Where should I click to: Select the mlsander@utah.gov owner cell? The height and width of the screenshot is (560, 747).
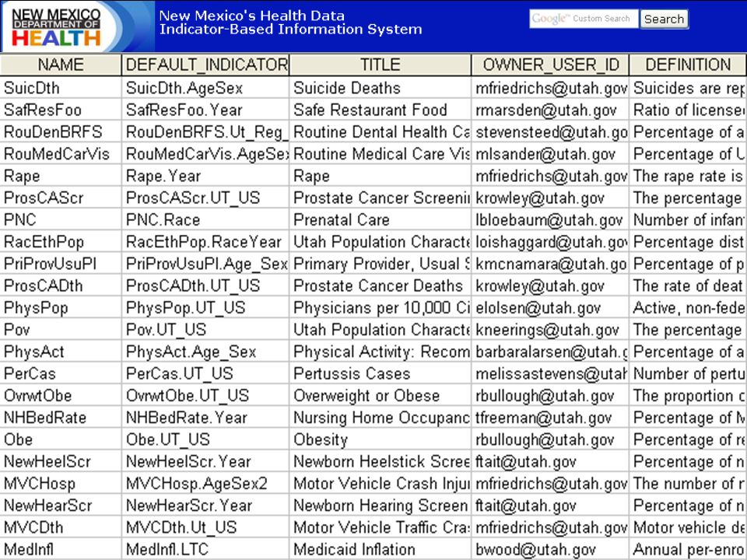[550, 154]
